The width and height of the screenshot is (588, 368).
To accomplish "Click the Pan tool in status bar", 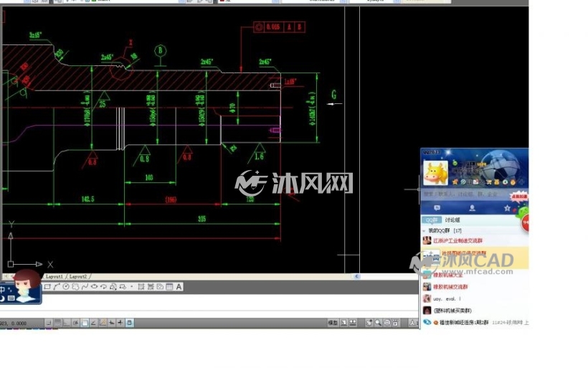I will tap(369, 323).
